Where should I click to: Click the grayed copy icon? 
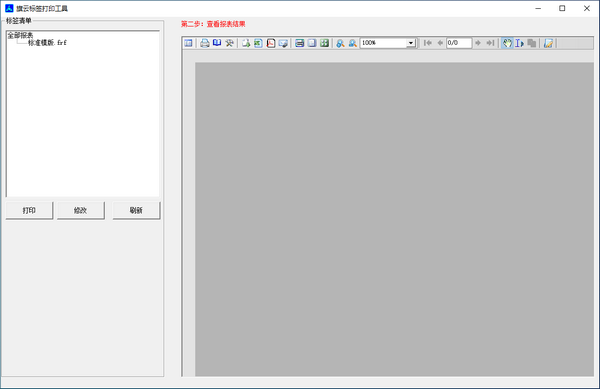532,43
